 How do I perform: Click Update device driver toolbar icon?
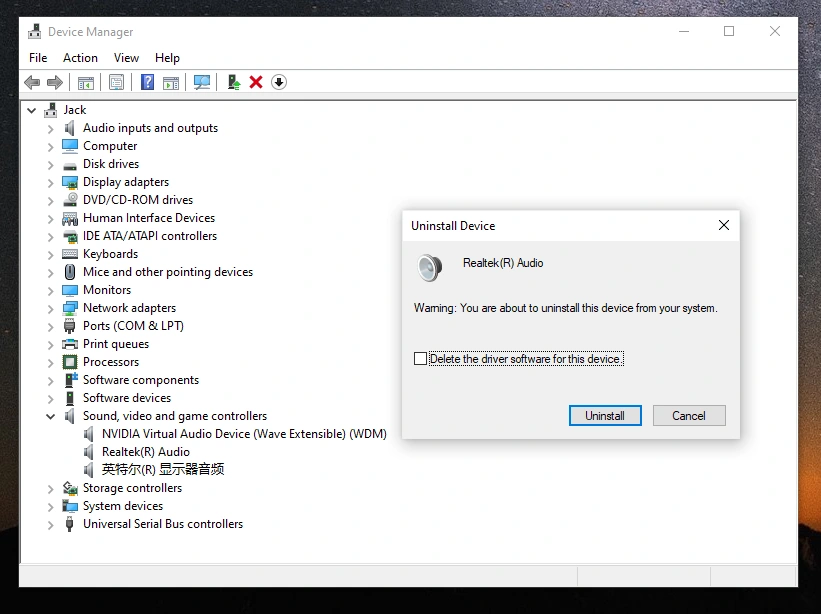(234, 82)
